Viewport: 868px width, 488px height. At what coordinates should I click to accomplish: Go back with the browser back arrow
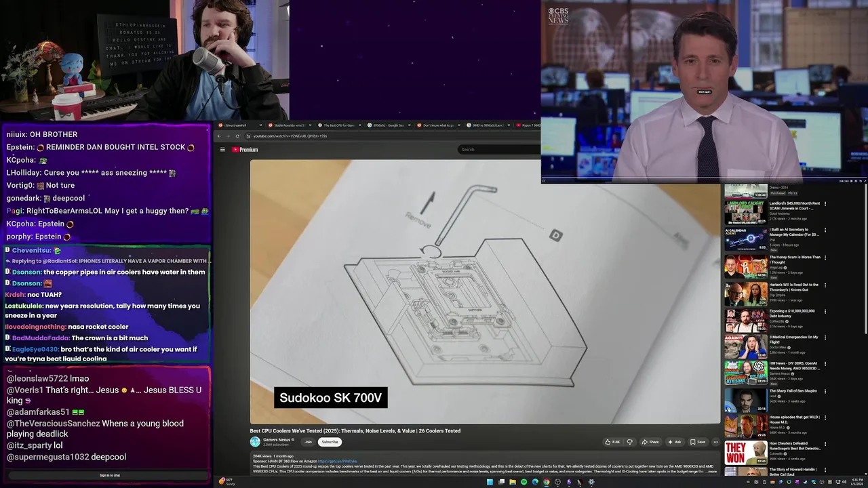click(219, 136)
